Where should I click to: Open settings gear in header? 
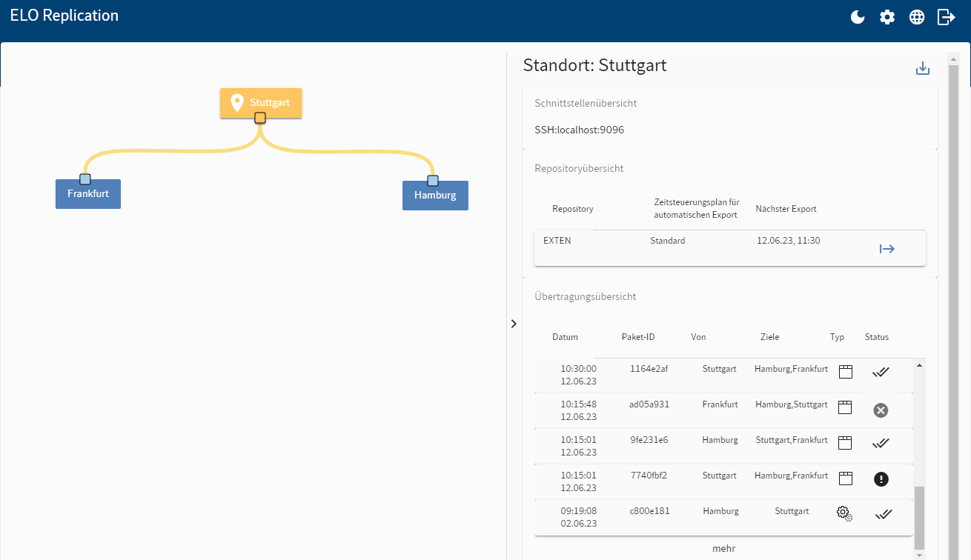[887, 17]
